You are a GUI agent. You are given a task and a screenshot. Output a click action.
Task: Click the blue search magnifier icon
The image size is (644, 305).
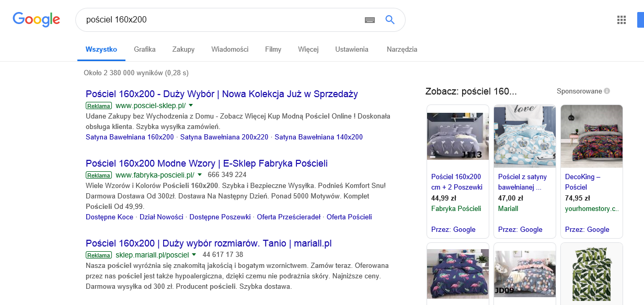click(389, 20)
